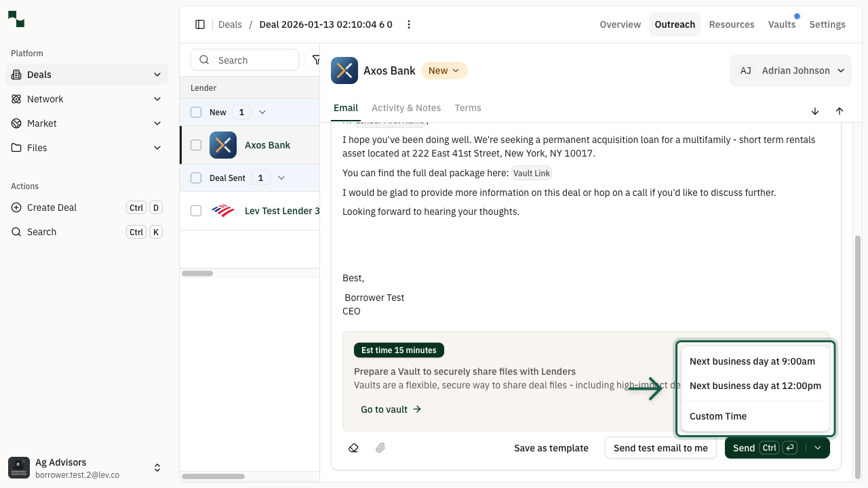Go to previous lender with up arrow

pyautogui.click(x=840, y=111)
